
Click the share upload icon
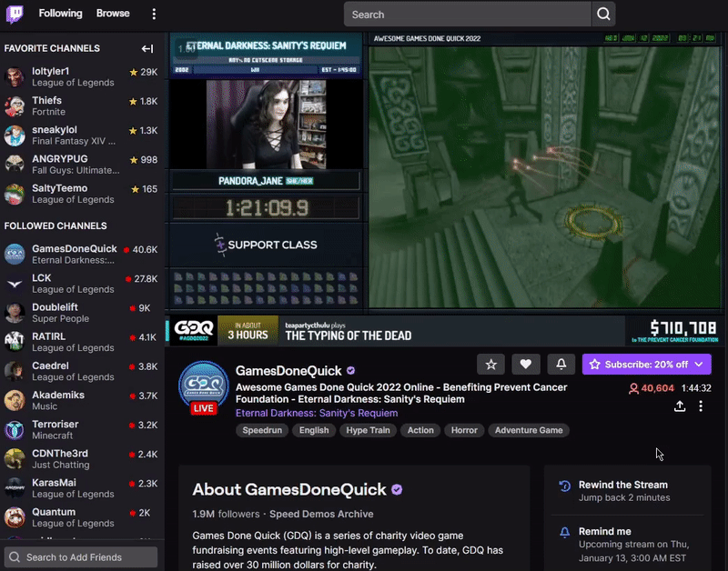(x=680, y=406)
